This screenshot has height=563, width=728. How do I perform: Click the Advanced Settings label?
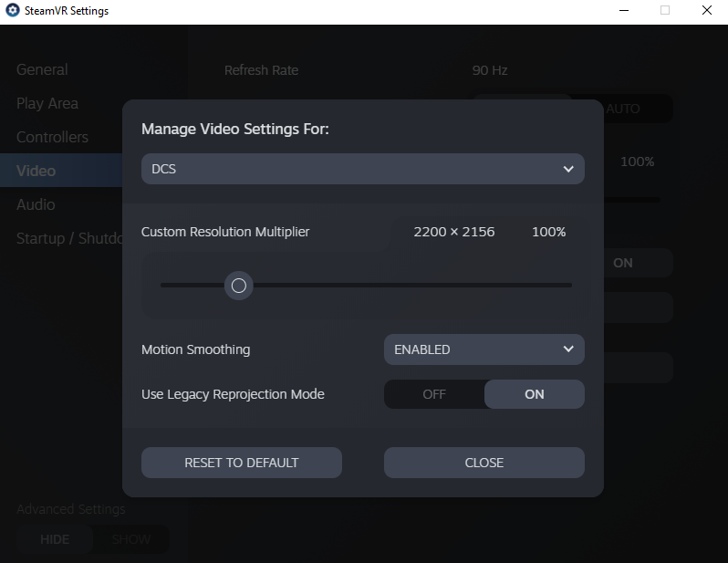click(71, 509)
